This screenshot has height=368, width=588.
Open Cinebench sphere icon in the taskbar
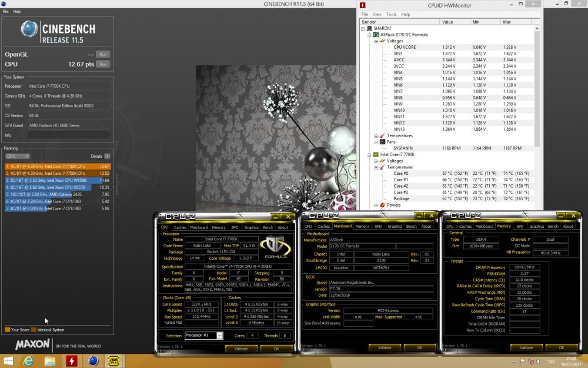tap(93, 362)
